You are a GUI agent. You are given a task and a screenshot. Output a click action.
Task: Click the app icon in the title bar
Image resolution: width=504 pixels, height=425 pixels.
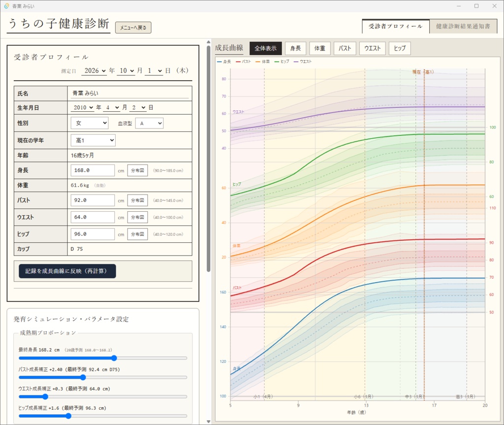click(x=6, y=6)
